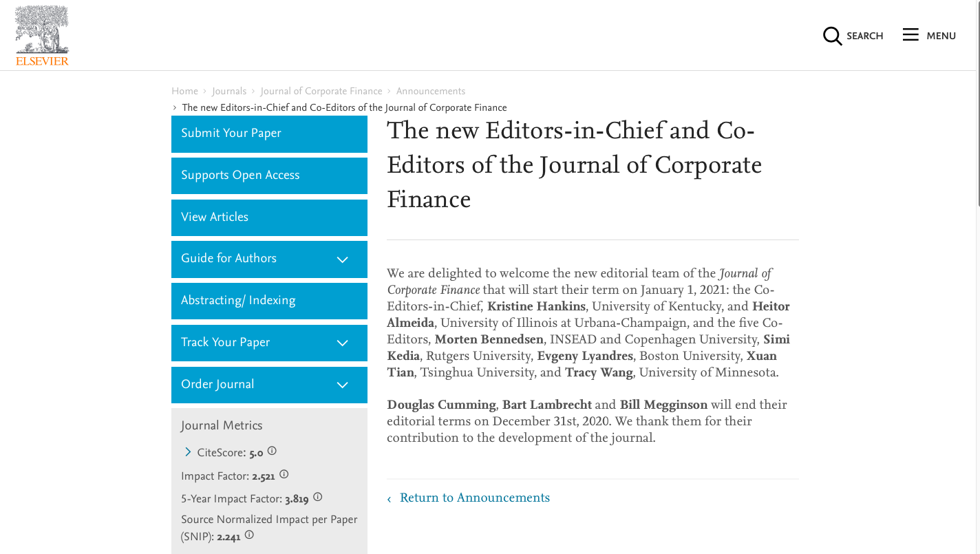Open the Journals breadcrumb link
Viewport: 980px width, 554px height.
point(229,91)
